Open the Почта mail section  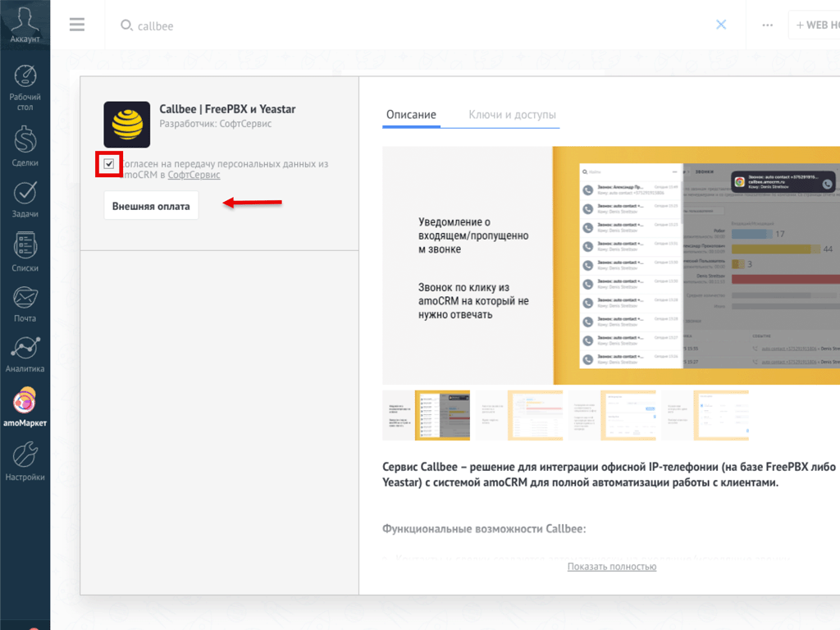point(25,304)
